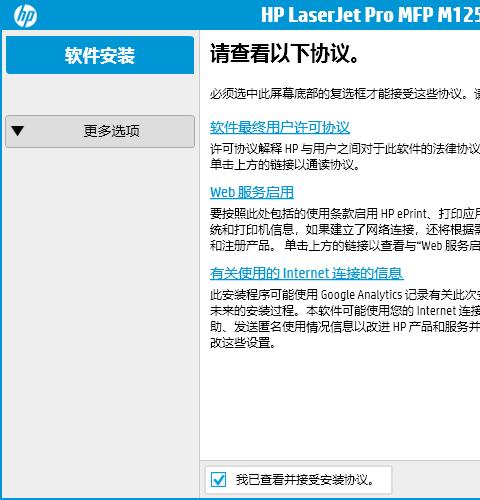Screen dimensions: 480x500
Task: Click the 改这些设置 final text line
Action: [x=243, y=343]
